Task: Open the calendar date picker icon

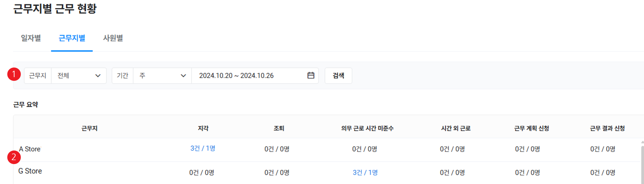Action: [x=310, y=75]
